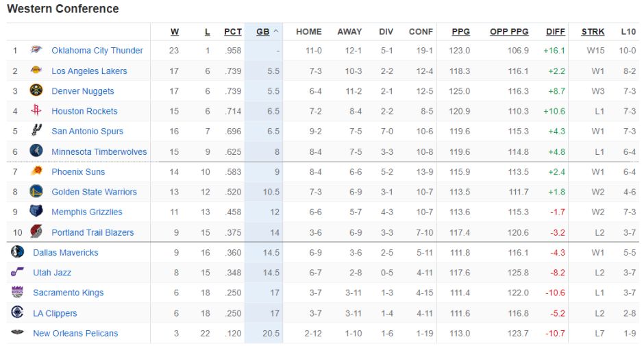
Task: Click the San Antonio Spurs logo
Action: coord(36,131)
